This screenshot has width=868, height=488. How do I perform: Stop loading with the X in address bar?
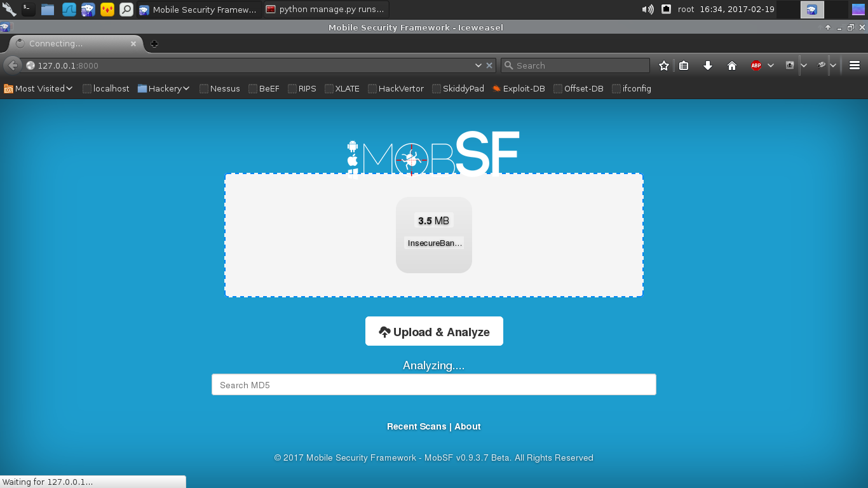click(489, 65)
